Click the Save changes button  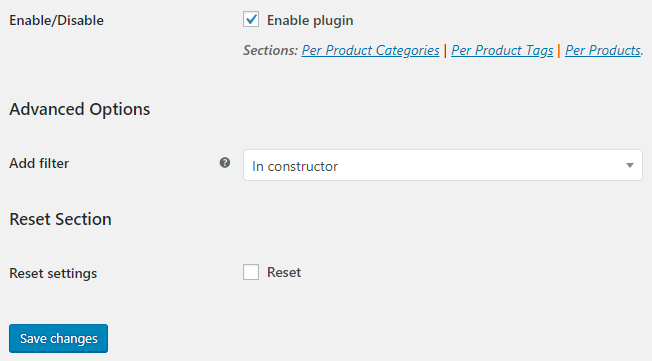(58, 339)
